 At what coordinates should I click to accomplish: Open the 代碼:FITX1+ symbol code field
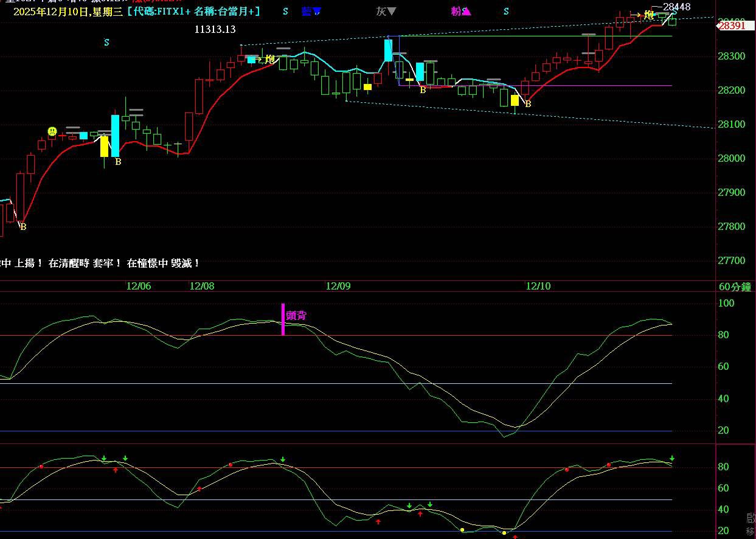tap(161, 12)
